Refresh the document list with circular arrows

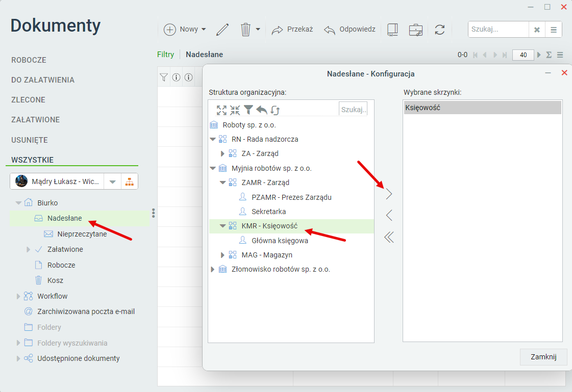coord(439,30)
